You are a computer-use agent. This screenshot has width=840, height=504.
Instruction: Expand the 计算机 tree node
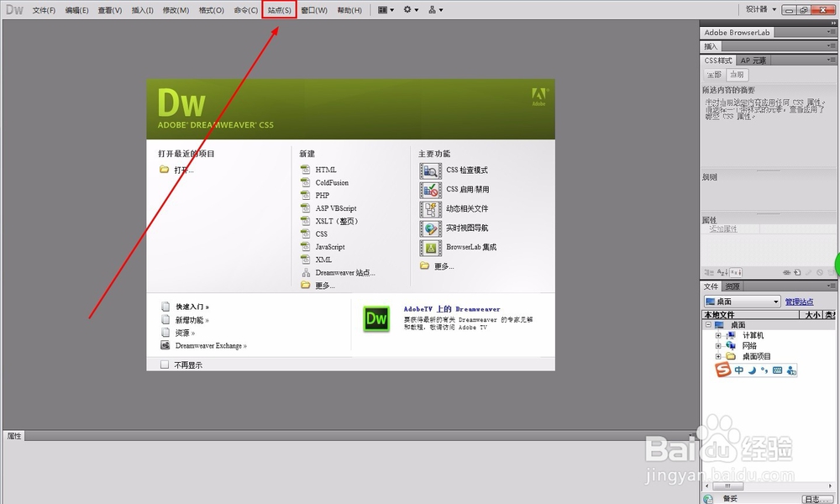[718, 335]
